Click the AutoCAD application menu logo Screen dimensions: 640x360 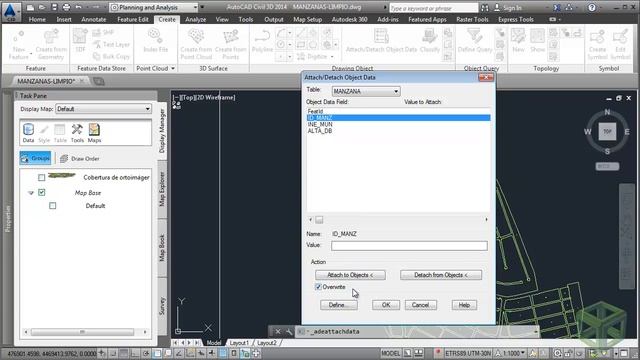[11, 11]
